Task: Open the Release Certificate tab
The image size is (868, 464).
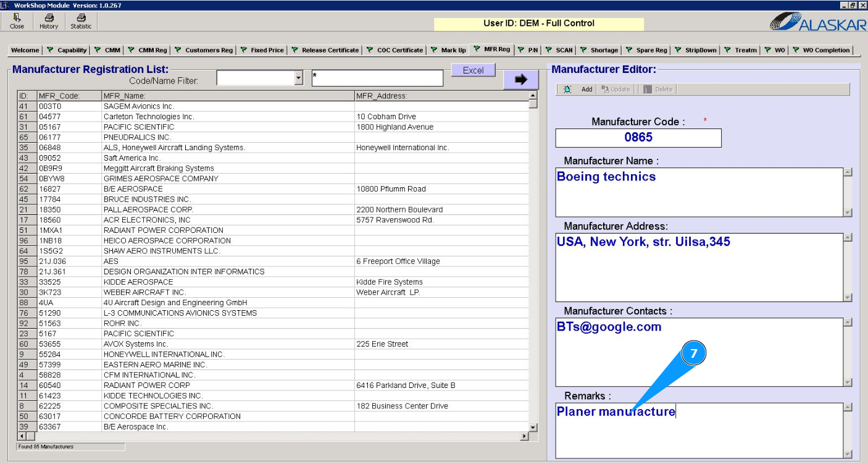Action: coord(325,50)
